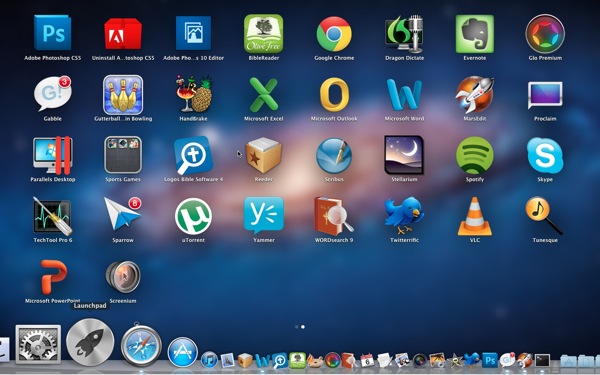Go to the first Launchpad page dot
The image size is (600, 375).
click(x=297, y=327)
